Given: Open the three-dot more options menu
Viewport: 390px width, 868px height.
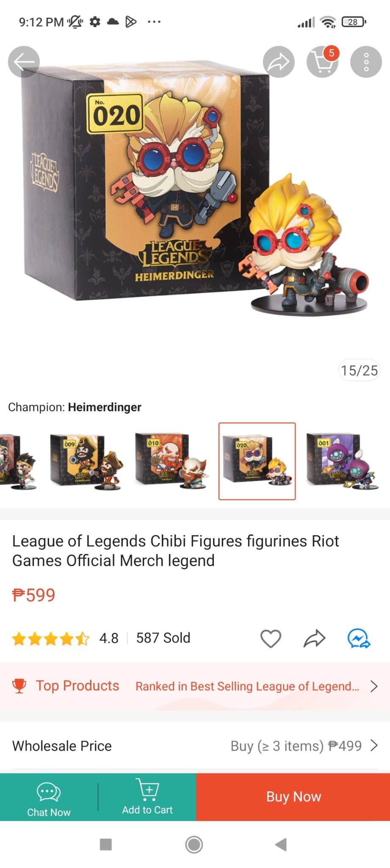Looking at the screenshot, I should click(x=366, y=62).
